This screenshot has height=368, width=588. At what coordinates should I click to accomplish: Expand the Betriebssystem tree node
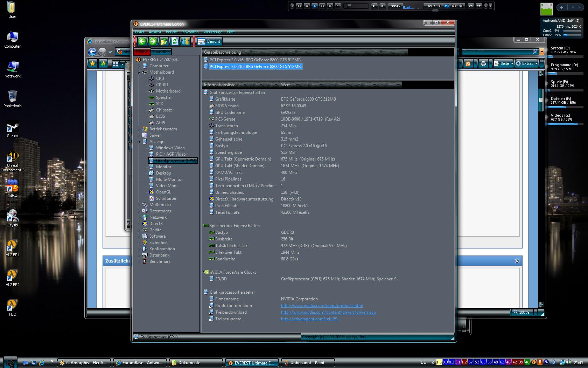coord(139,129)
